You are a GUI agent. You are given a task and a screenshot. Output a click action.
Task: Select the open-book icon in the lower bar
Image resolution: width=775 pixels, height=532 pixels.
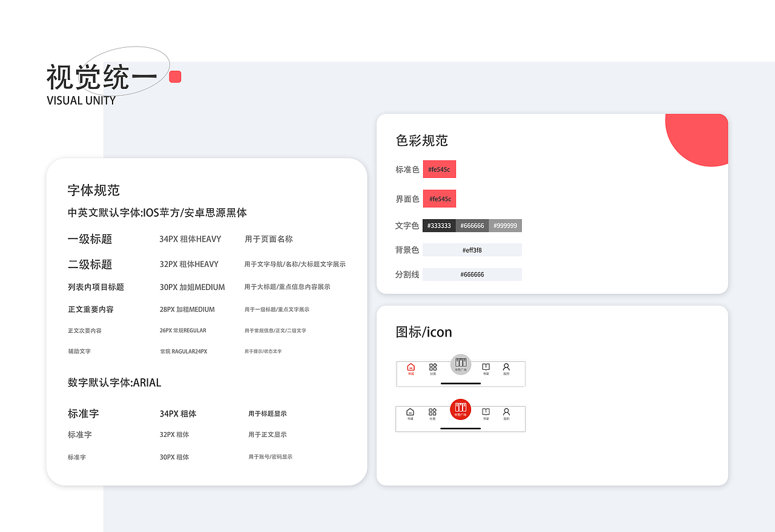[x=485, y=411]
